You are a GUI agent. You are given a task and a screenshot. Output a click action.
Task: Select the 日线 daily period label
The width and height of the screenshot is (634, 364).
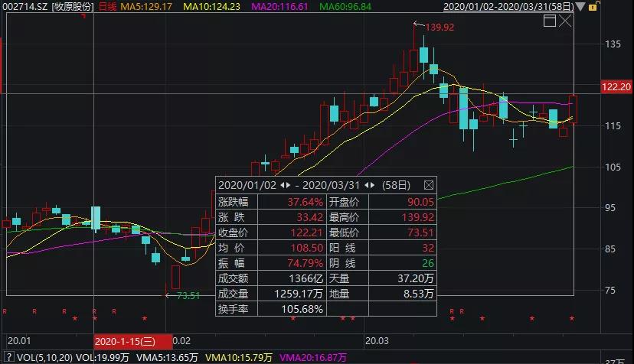point(107,6)
